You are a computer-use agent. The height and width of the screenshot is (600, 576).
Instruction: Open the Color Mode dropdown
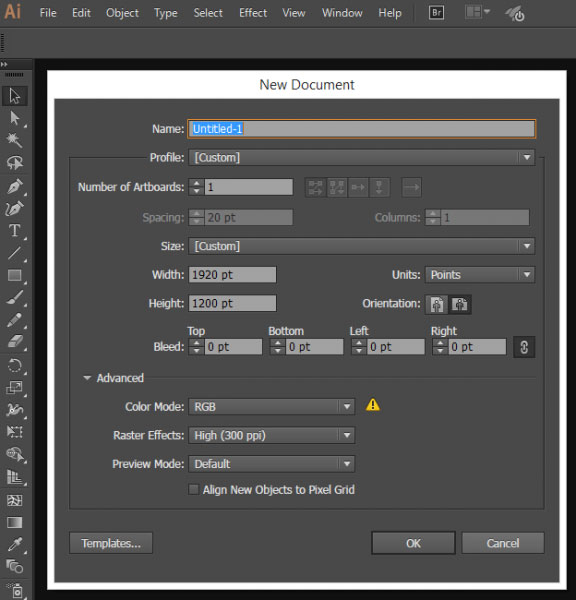tap(272, 407)
